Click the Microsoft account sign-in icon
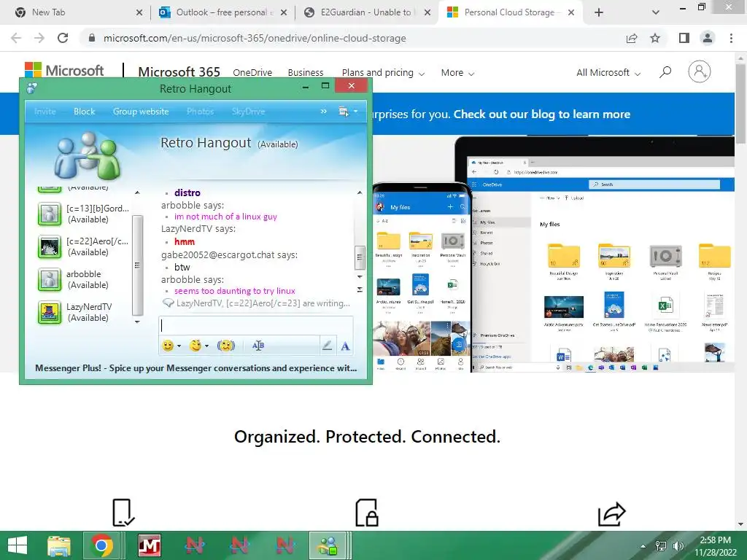 pos(700,71)
